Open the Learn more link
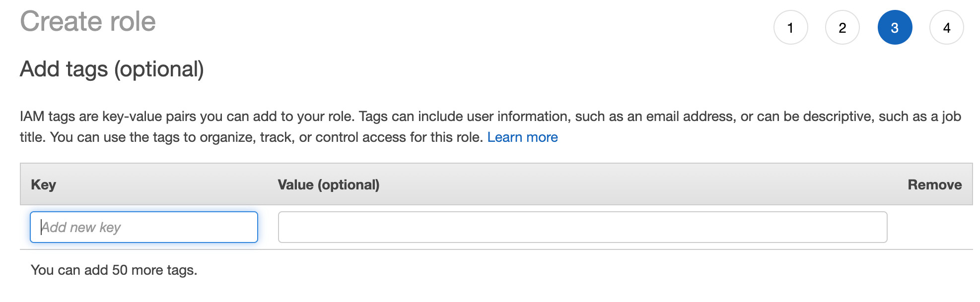 coord(522,137)
